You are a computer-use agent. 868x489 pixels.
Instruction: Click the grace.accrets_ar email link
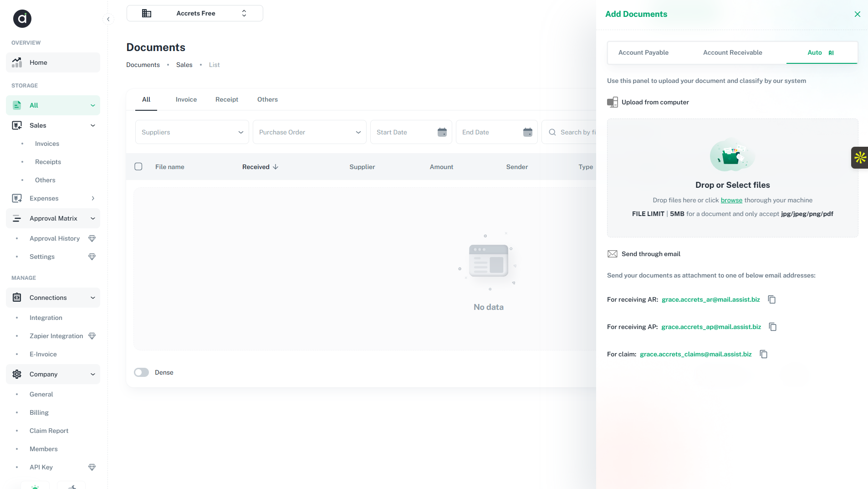(711, 299)
